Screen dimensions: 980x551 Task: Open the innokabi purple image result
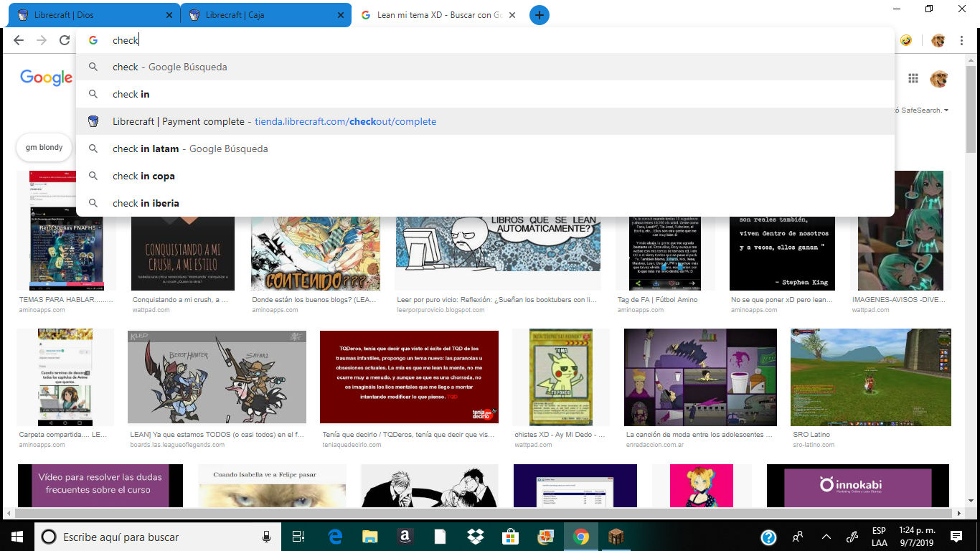(857, 486)
